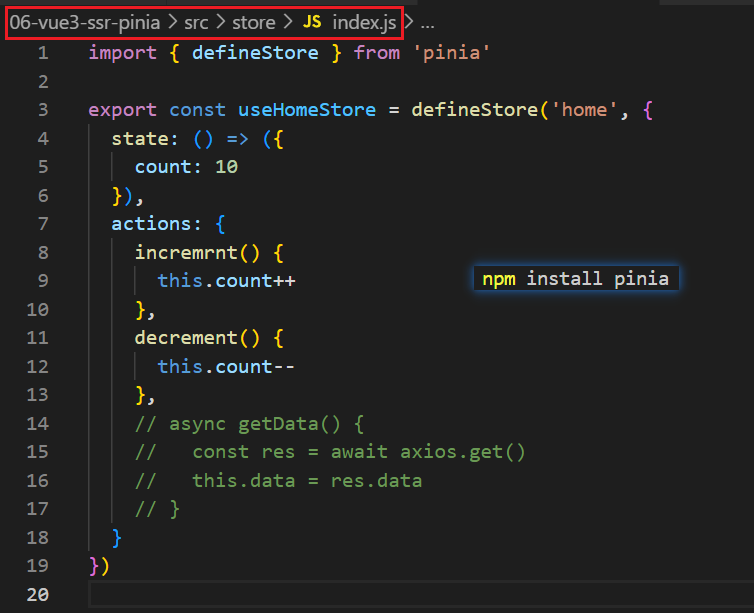This screenshot has width=754, height=613.
Task: Open the 06-vue3-ssr-pinia breadcrumb folder
Action: [85, 23]
